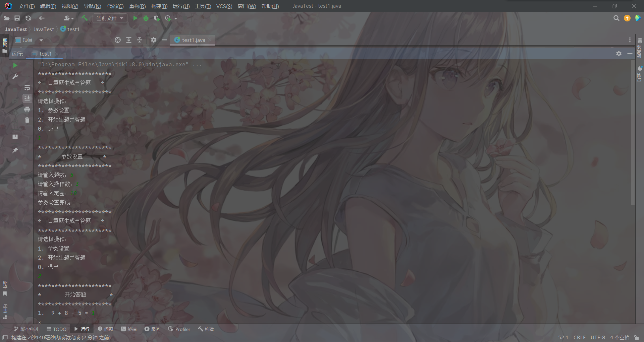Run with coverage using the shield icon
Viewport: 644px width, 342px height.
[157, 18]
